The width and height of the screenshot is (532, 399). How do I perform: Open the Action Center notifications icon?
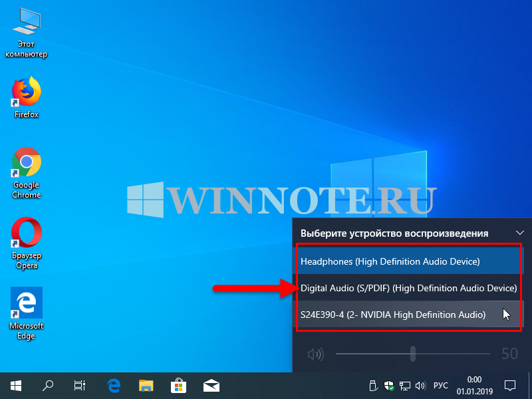point(510,385)
